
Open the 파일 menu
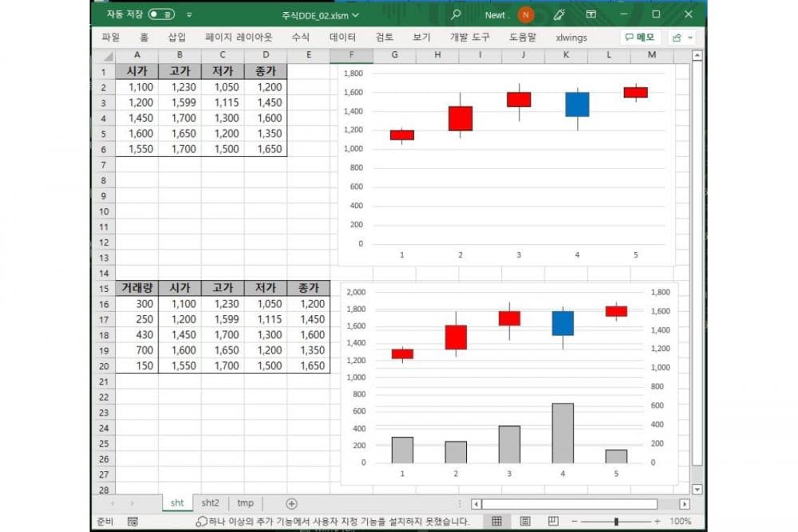coord(110,37)
